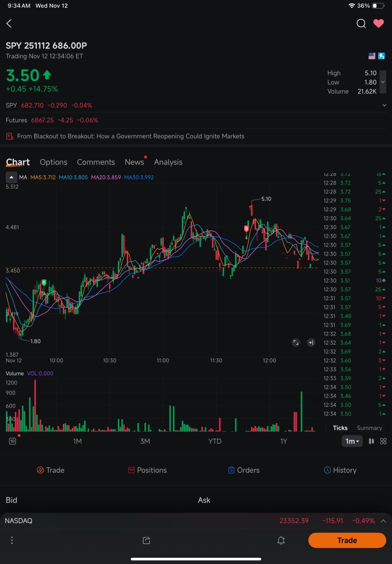Open search with the magnifier icon
Screen dimensions: 392x564
pos(361,24)
